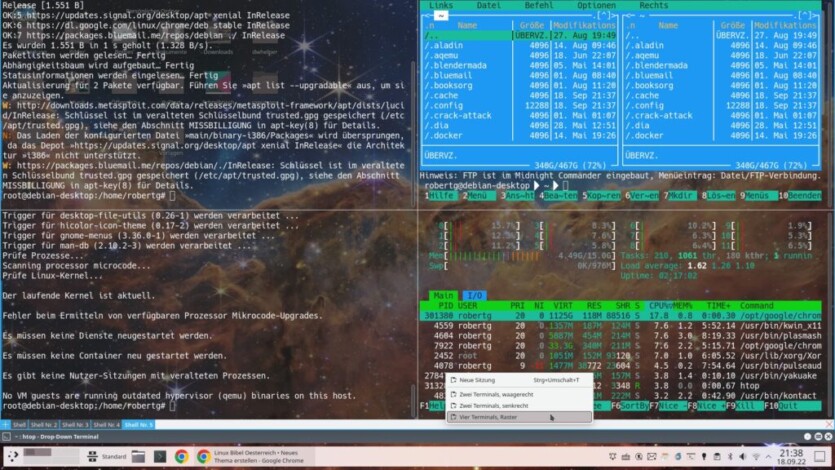Open the Wi-Fi network icon in system tray

[756, 457]
